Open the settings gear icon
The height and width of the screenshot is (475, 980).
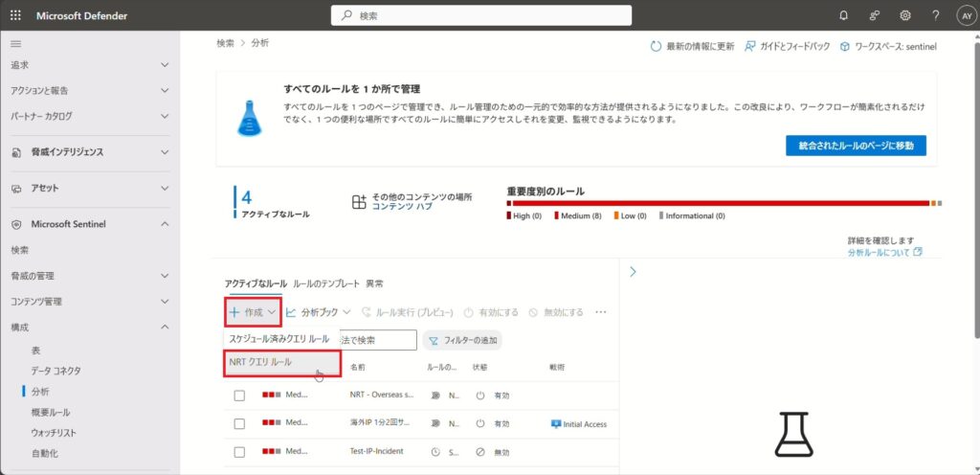tap(904, 15)
